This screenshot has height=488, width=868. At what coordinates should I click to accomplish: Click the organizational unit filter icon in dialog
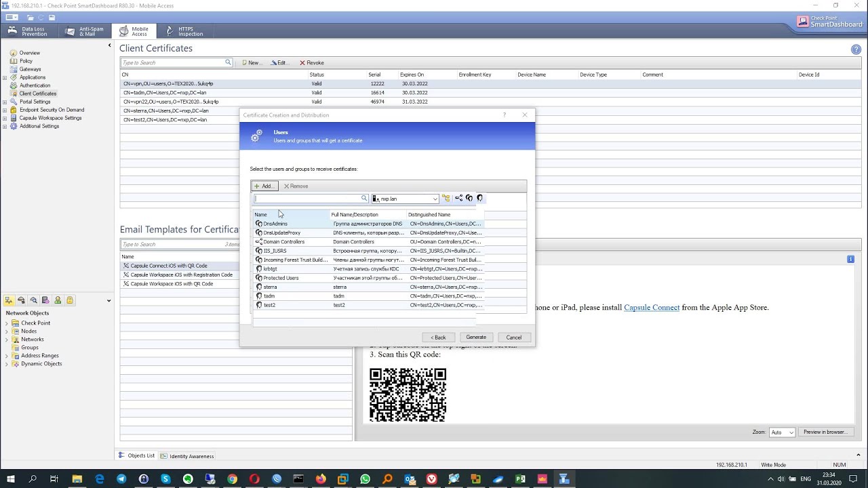458,199
